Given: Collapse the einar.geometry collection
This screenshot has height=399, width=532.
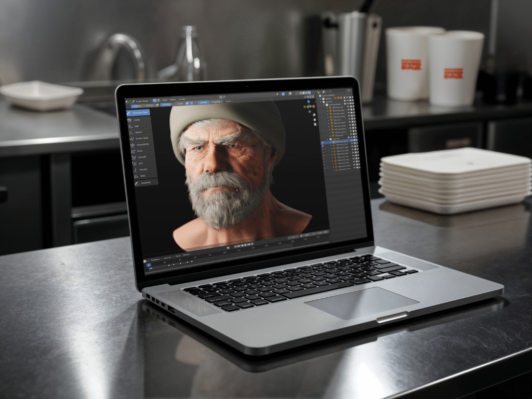Looking at the screenshot, I should [x=324, y=105].
